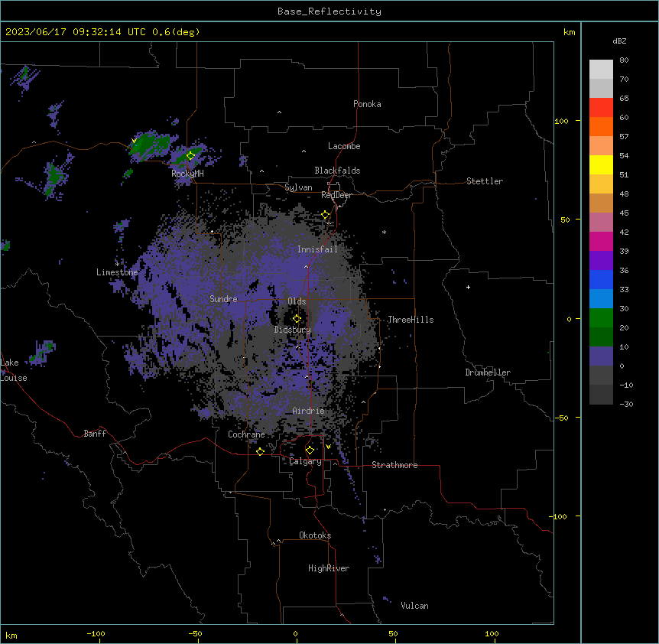This screenshot has width=659, height=644.
Task: Click the yellow V marker northwest of RockyMH
Action: [134, 141]
